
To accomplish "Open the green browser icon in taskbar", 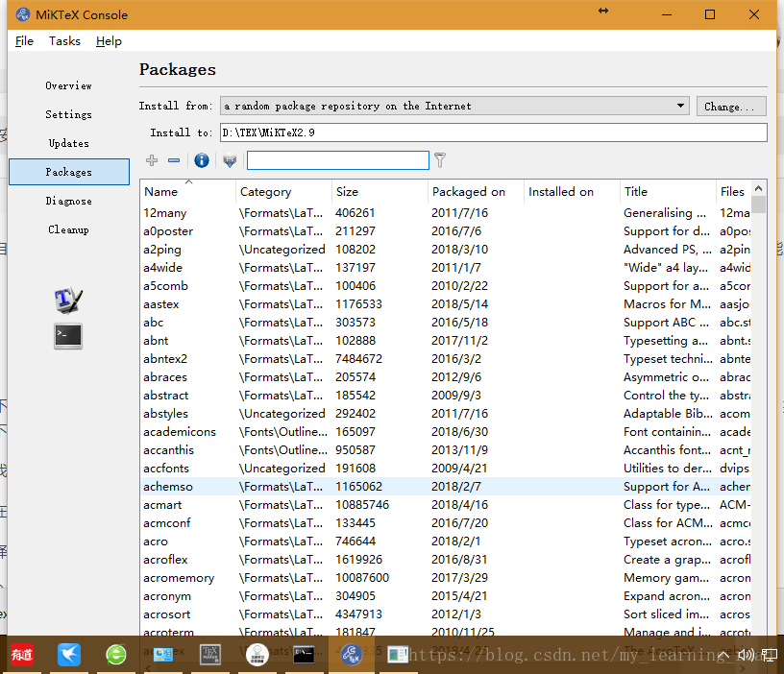I will [116, 655].
